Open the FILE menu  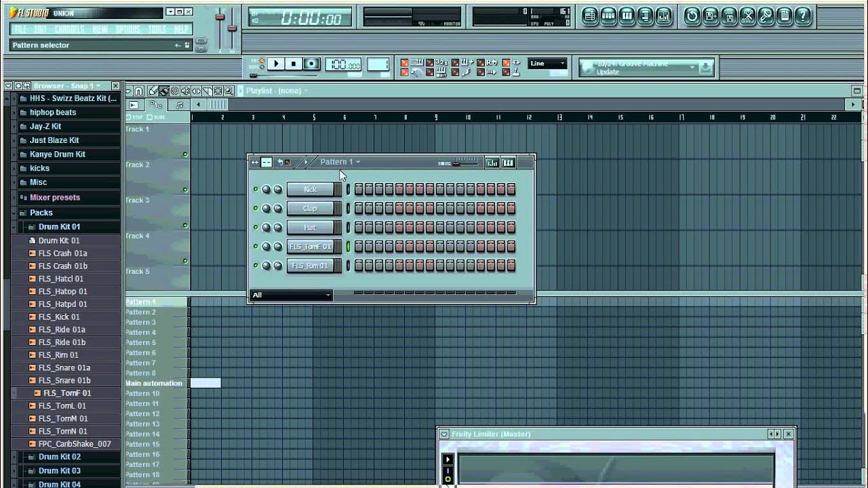pyautogui.click(x=20, y=29)
